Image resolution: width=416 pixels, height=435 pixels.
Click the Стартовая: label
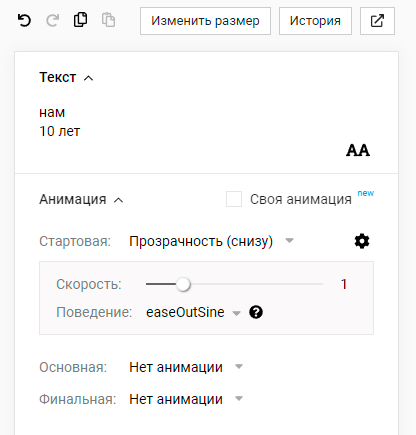pyautogui.click(x=75, y=241)
